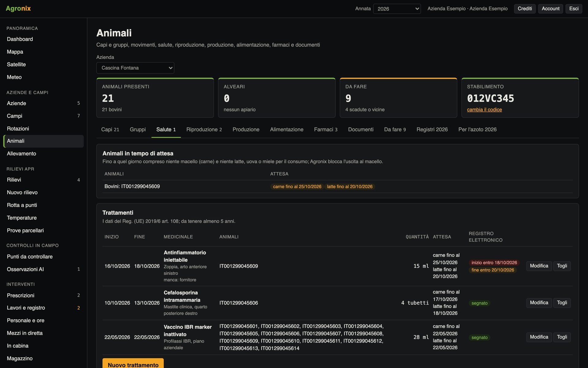Switch to the Farmaci tab
588x368 pixels.
[326, 129]
